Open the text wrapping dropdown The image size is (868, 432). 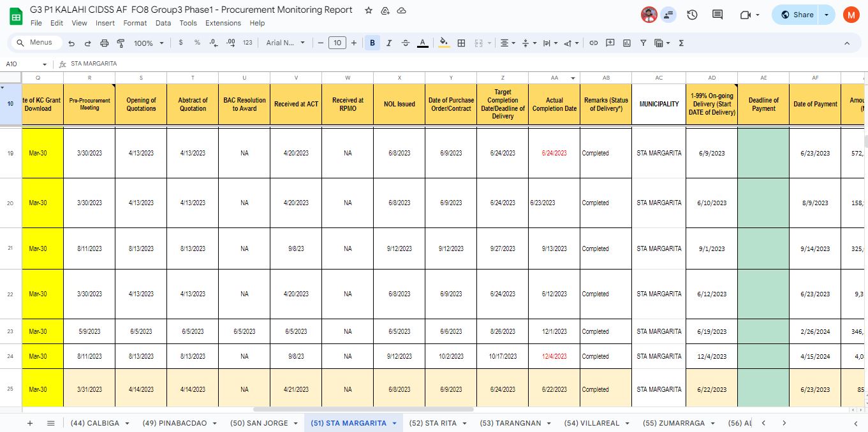[x=550, y=43]
